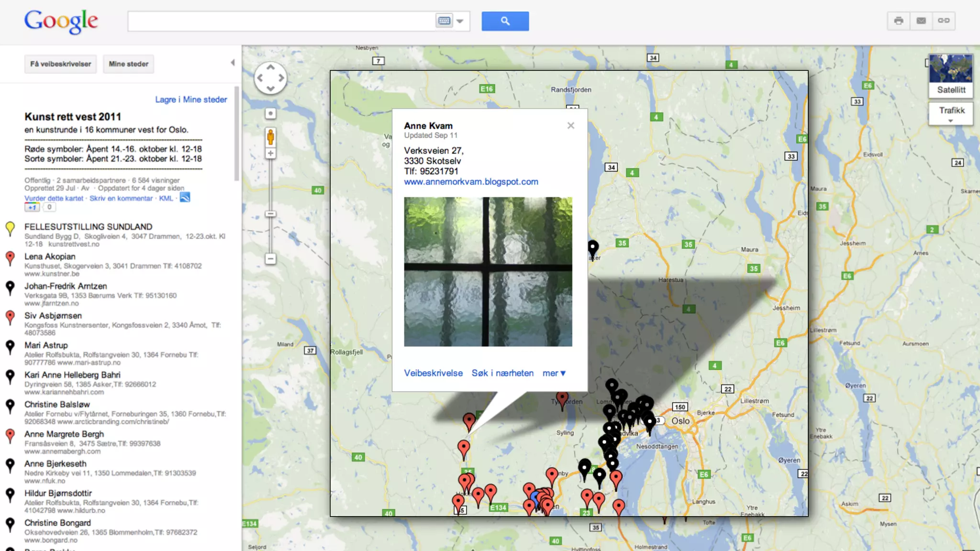The image size is (980, 551).
Task: Expand the input tools dropdown arrow
Action: pos(460,21)
